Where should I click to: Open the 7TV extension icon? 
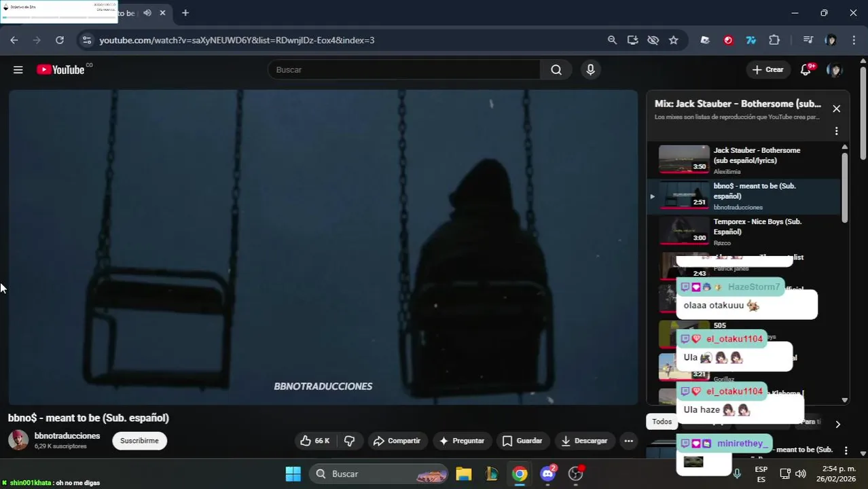click(x=751, y=40)
